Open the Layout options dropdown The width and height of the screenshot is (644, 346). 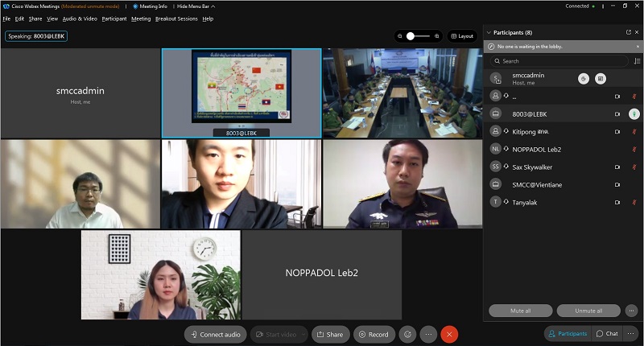pos(463,36)
